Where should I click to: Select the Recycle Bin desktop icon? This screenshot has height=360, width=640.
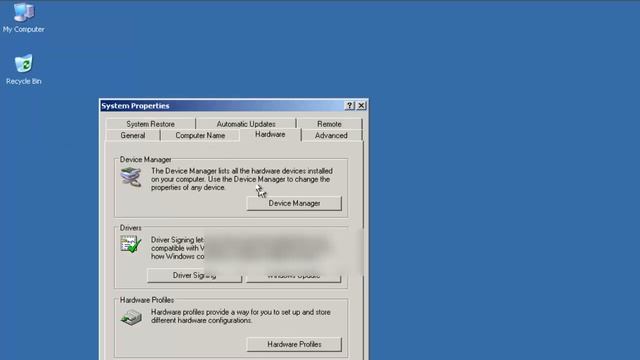pyautogui.click(x=23, y=69)
